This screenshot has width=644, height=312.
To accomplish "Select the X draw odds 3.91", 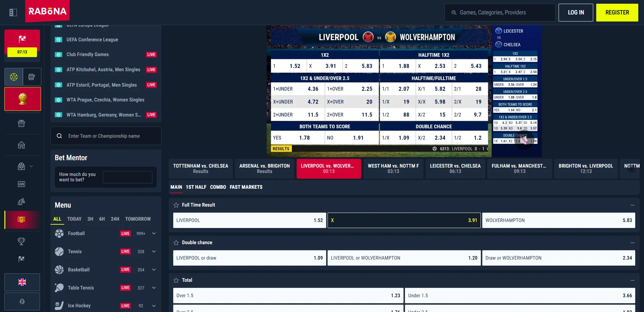I will coord(404,220).
